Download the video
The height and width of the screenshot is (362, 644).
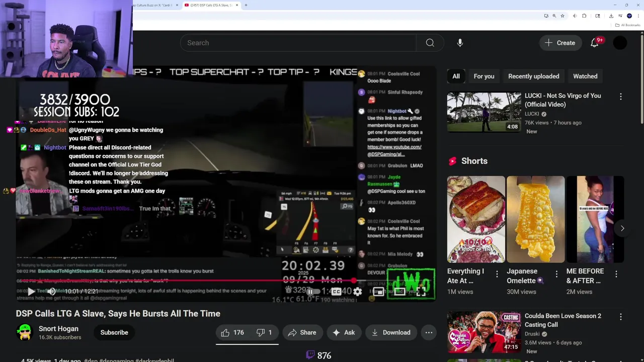tap(391, 332)
